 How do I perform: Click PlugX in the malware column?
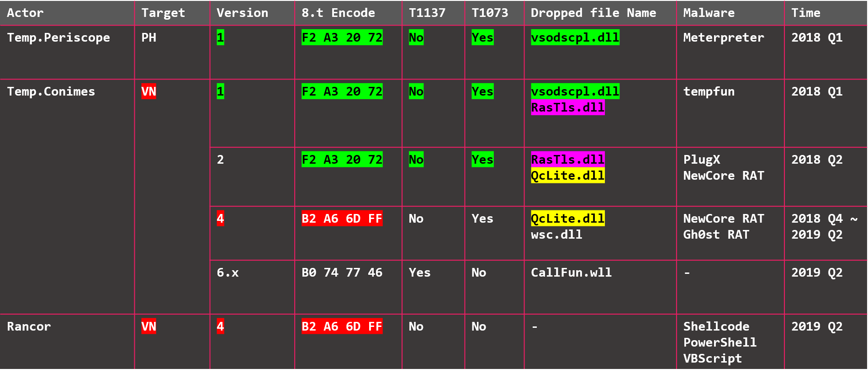tap(702, 160)
